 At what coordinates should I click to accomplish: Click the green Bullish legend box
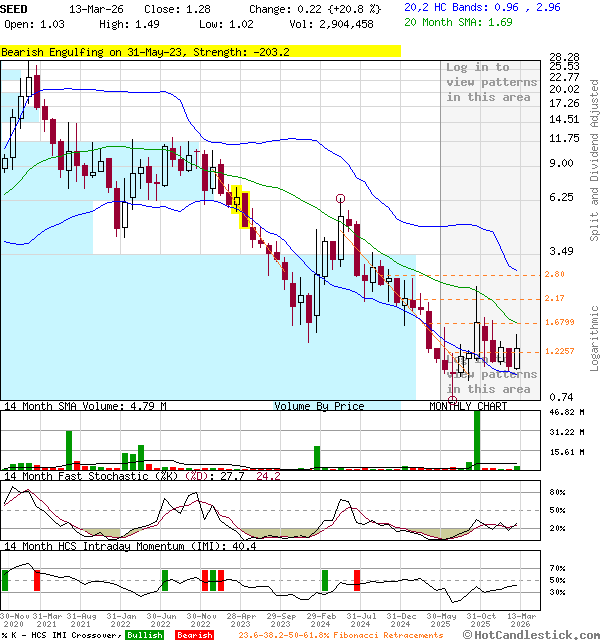pyautogui.click(x=144, y=635)
